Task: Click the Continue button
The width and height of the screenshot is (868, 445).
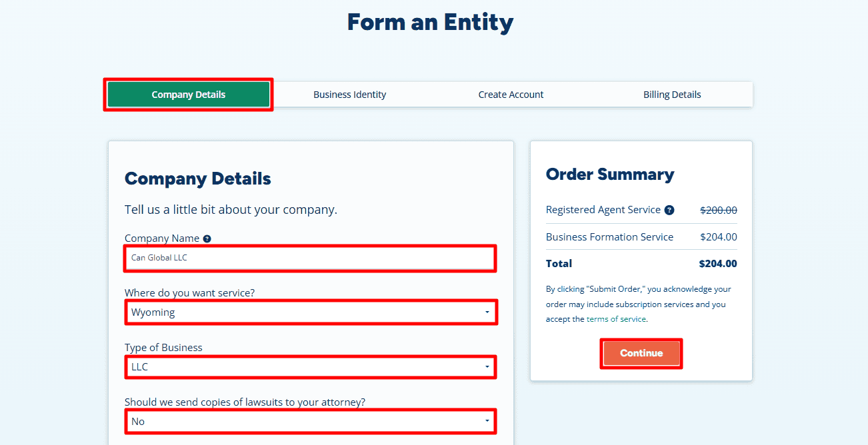Action: click(x=641, y=353)
